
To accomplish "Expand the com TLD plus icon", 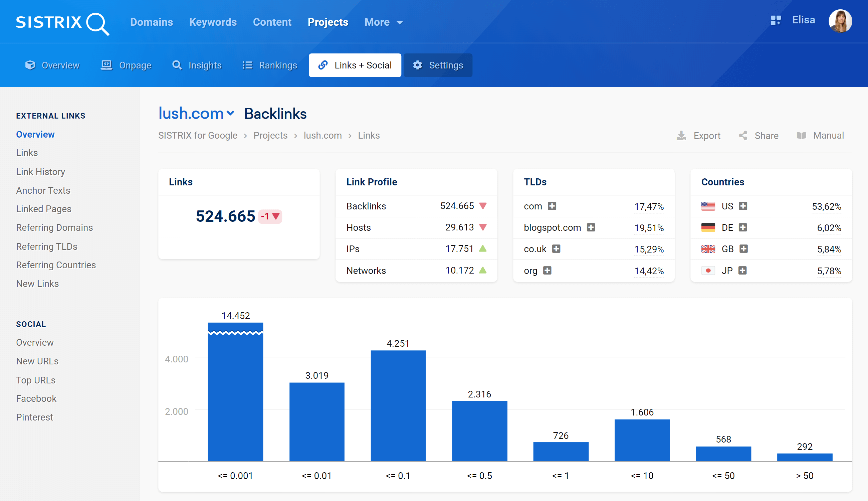I will coord(552,206).
